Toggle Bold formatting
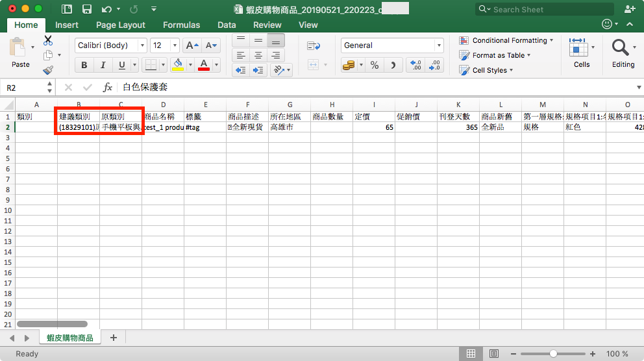 [84, 65]
